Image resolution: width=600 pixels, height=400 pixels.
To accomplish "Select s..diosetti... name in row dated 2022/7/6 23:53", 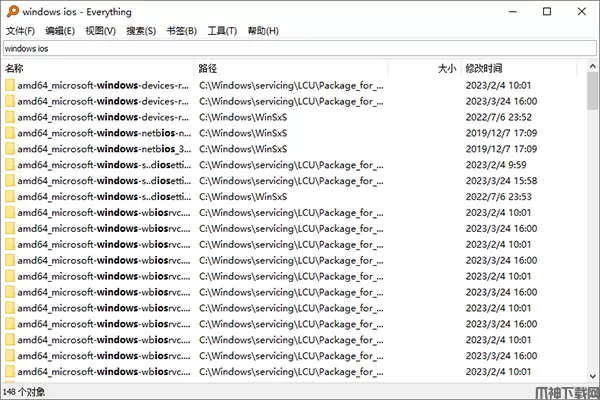I will [104, 196].
